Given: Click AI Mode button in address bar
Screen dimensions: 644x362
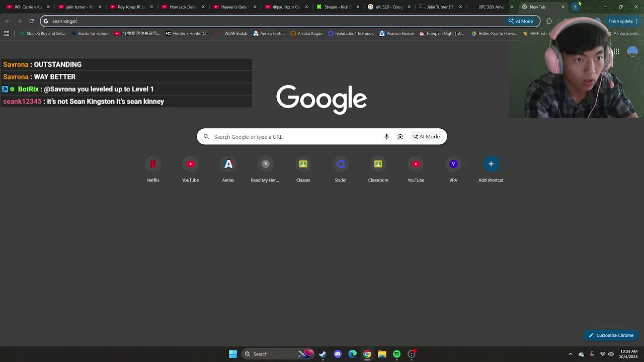Looking at the screenshot, I should 521,21.
